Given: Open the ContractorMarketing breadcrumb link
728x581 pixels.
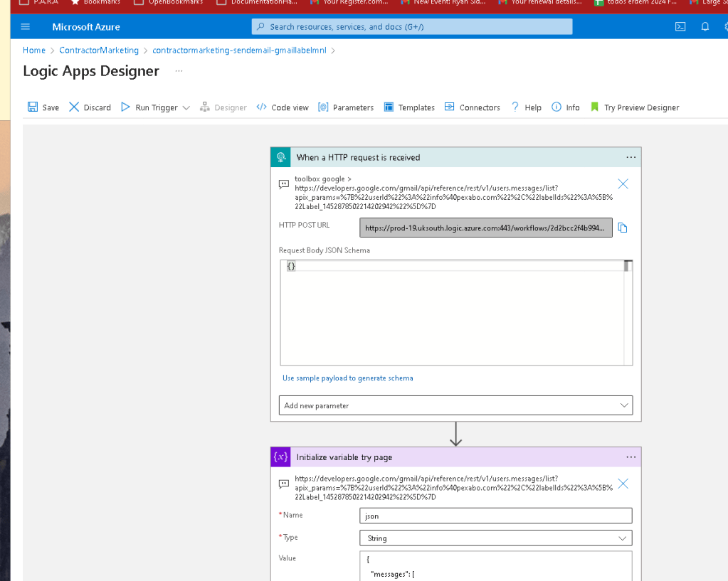Looking at the screenshot, I should click(x=99, y=50).
